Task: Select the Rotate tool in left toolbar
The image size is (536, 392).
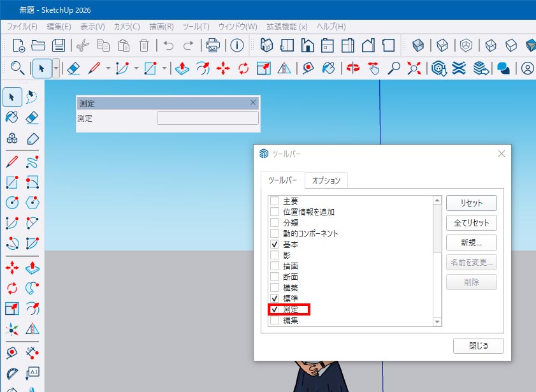Action: tap(11, 288)
